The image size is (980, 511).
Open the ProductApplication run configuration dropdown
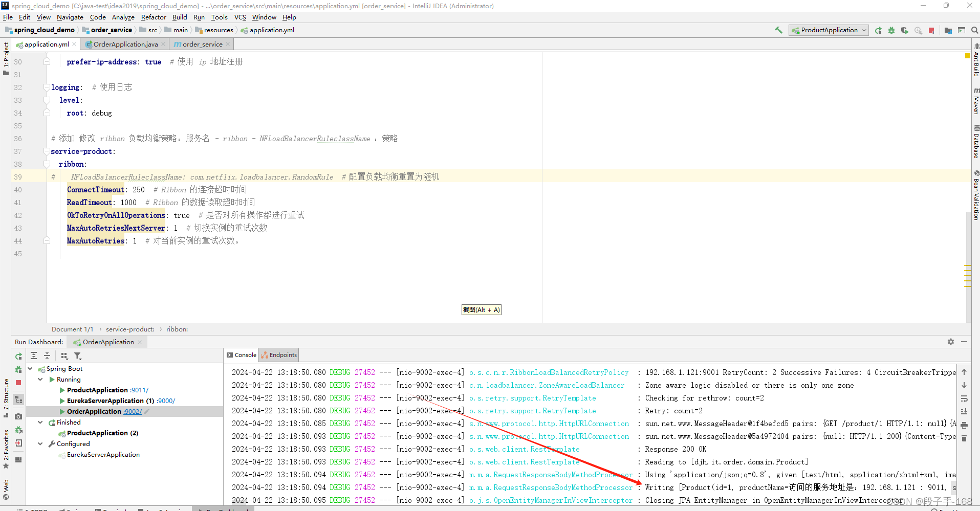tap(829, 30)
